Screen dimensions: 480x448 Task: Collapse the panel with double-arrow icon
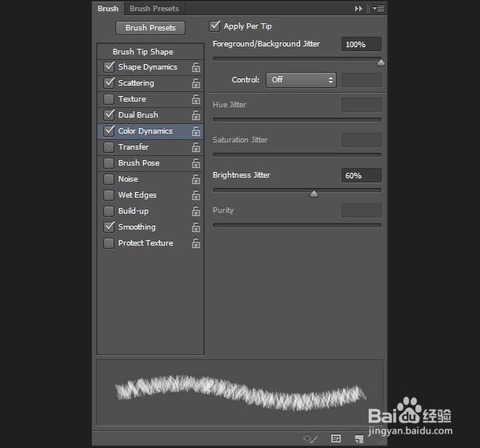[358, 9]
